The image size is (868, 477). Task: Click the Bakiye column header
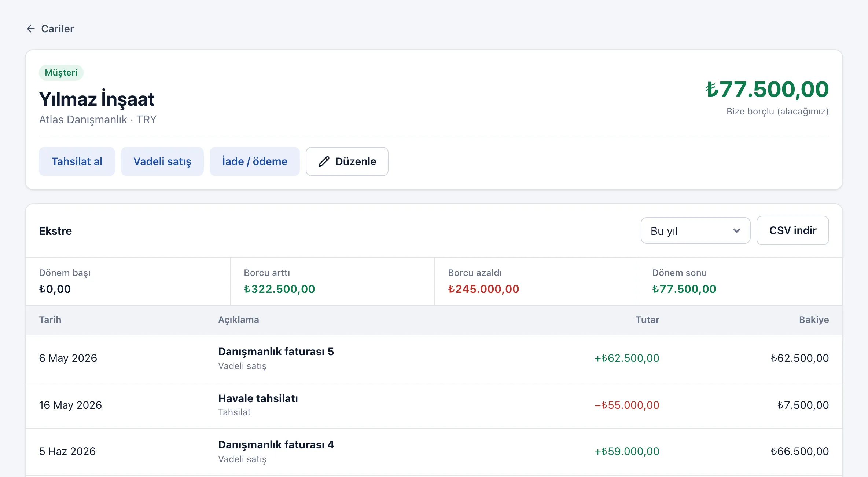(x=814, y=320)
